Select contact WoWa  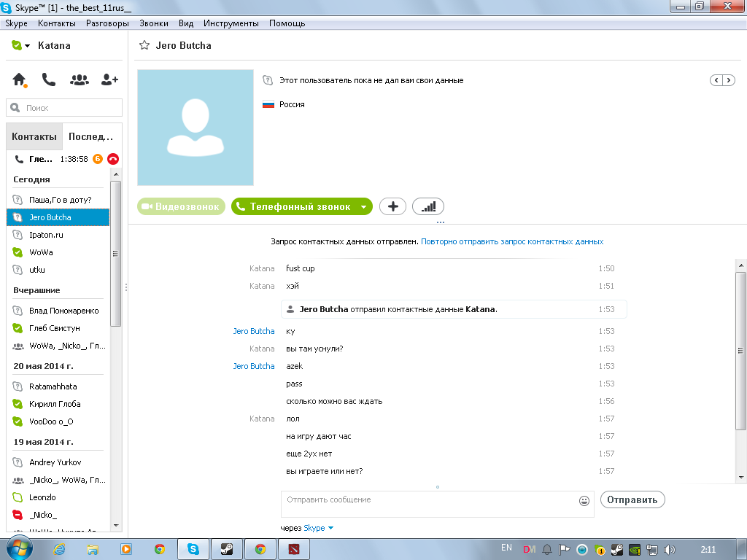[58, 252]
